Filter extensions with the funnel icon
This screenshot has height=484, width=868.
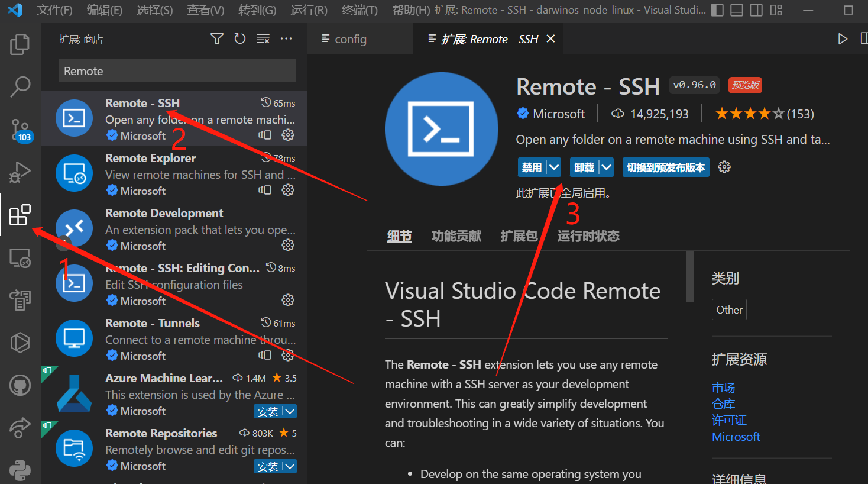tap(217, 38)
